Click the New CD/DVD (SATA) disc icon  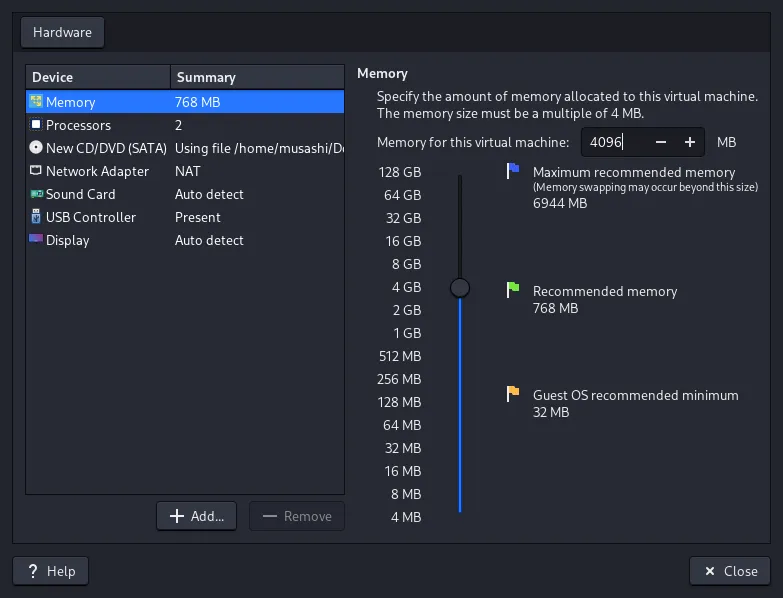(x=36, y=148)
